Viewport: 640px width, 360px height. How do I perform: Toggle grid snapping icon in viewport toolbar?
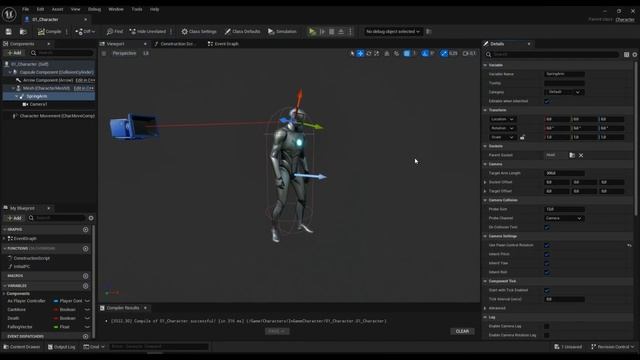[x=407, y=53]
